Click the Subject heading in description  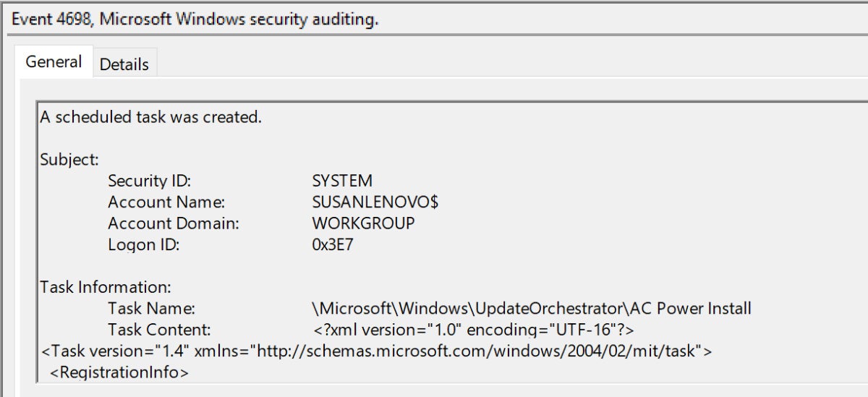[69, 159]
